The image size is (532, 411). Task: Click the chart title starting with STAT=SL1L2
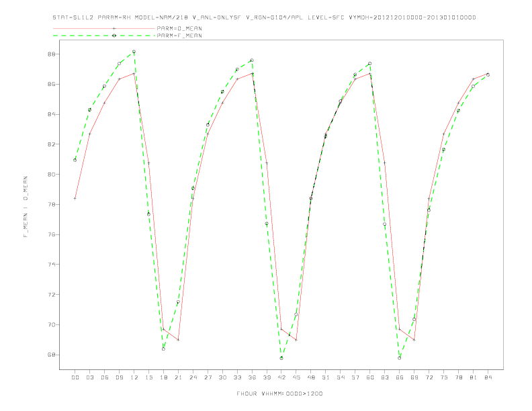coord(264,17)
